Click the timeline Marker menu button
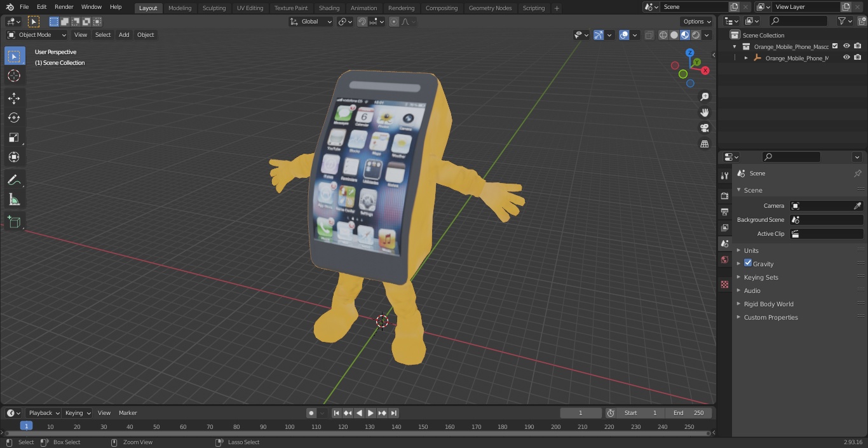The height and width of the screenshot is (448, 868). 128,413
